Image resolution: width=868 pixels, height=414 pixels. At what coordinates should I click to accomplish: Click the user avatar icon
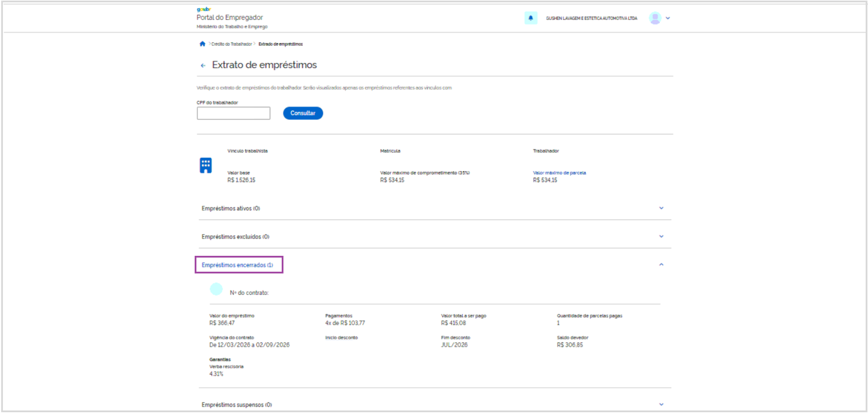point(655,18)
